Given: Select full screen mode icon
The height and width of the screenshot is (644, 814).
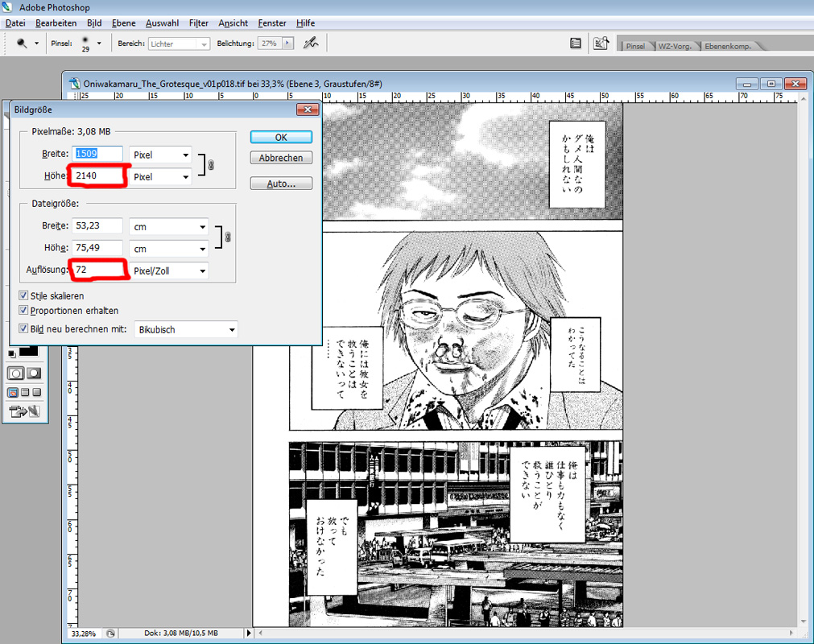Looking at the screenshot, I should coord(36,392).
